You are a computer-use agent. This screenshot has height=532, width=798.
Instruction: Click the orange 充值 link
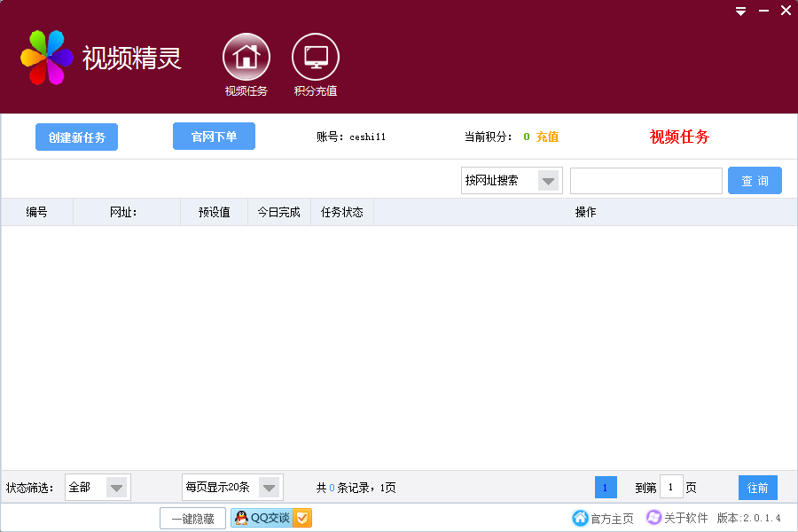(547, 137)
